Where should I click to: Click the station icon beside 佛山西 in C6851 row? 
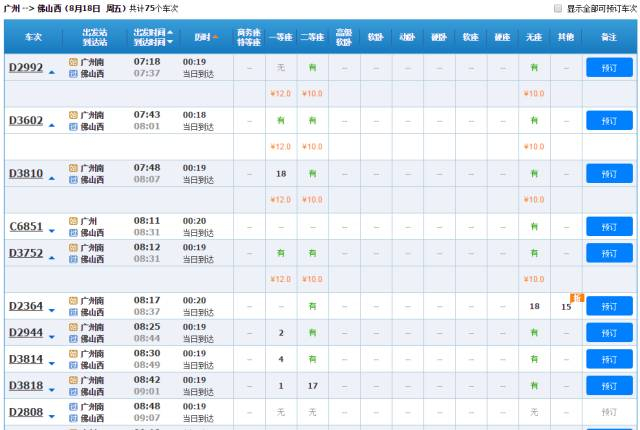[x=73, y=233]
